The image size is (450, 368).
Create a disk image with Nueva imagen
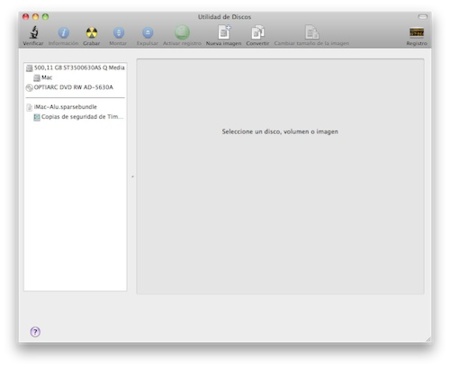224,32
